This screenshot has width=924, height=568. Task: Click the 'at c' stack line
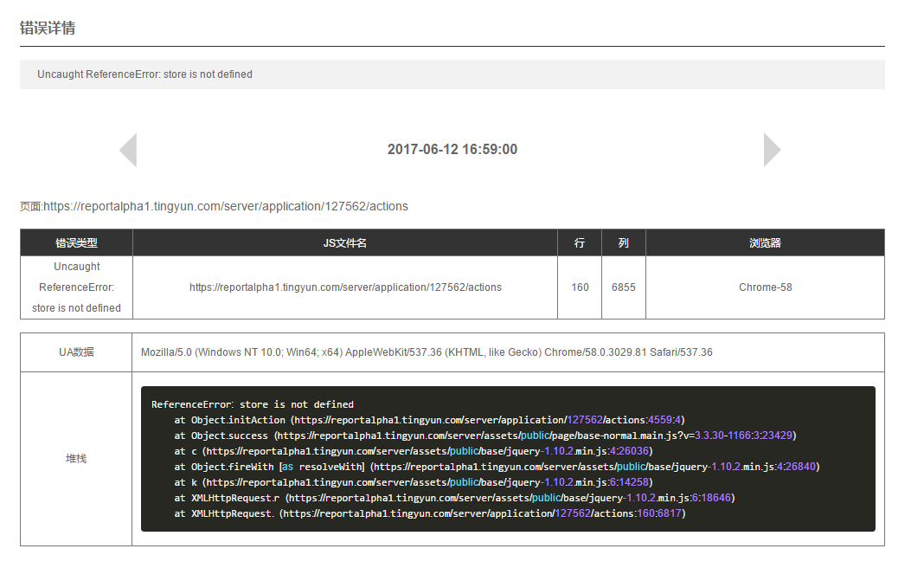click(x=413, y=451)
